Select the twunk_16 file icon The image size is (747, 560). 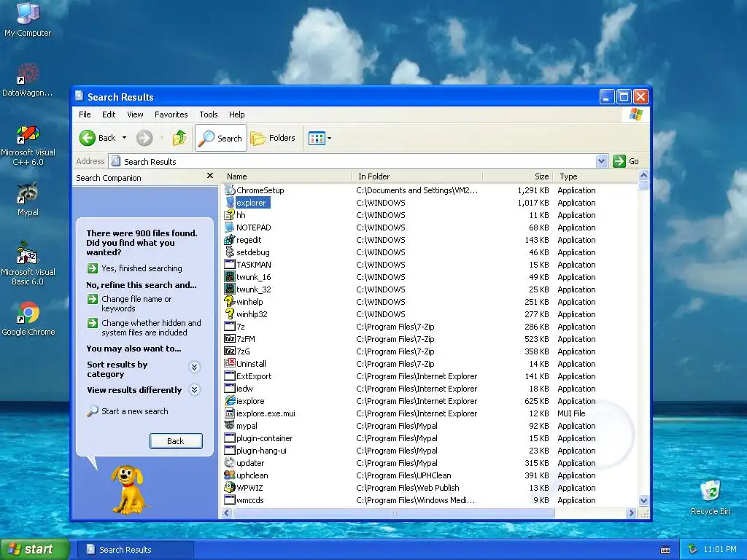click(x=230, y=276)
